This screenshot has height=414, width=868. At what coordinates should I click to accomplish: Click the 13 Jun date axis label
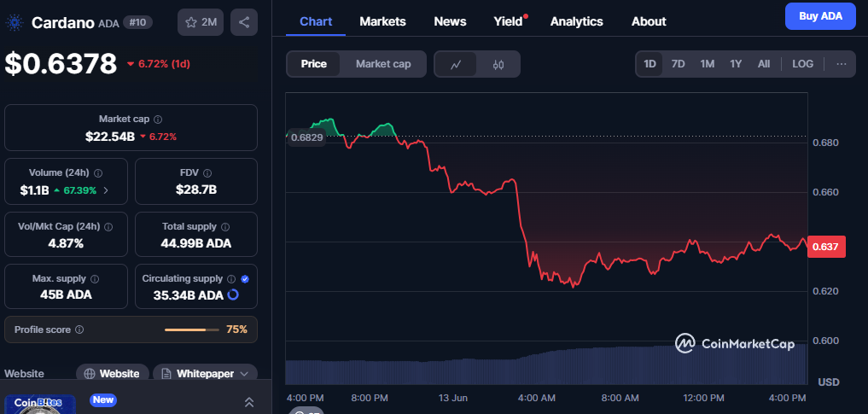[453, 398]
